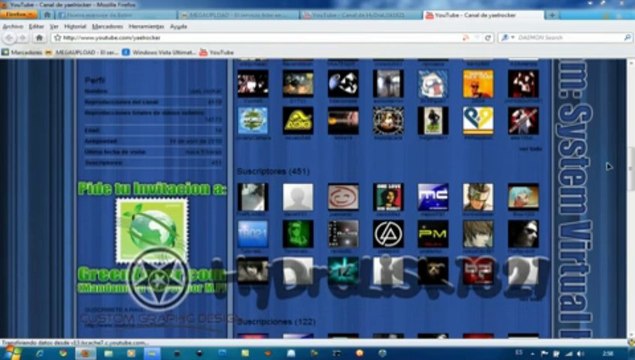Click the 'ver todo' link under the friends grid

pos(531,149)
